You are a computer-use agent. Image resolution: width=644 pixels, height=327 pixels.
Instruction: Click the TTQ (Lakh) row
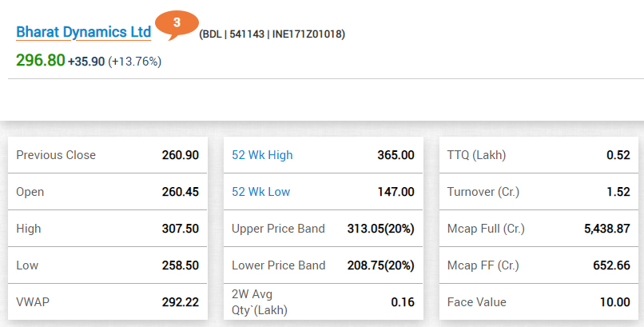pos(539,155)
